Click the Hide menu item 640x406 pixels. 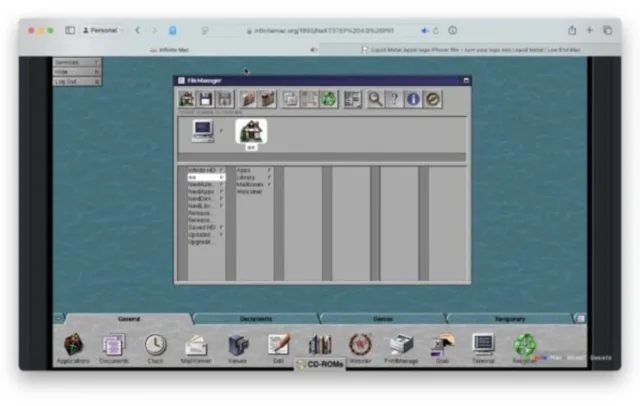(x=77, y=72)
